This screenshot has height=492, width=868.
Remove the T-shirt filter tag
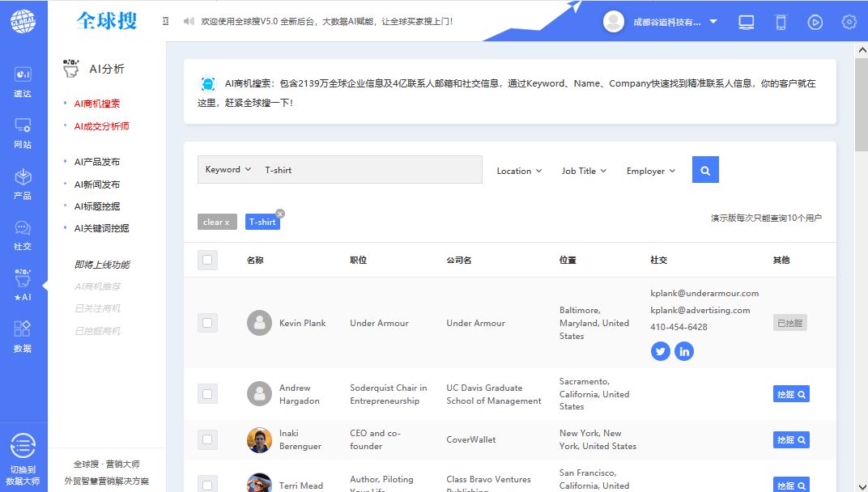pyautogui.click(x=279, y=213)
